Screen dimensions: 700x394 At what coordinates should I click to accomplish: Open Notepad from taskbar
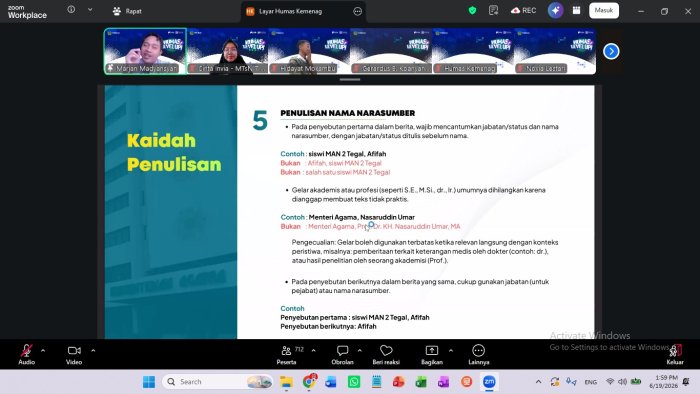tap(376, 382)
